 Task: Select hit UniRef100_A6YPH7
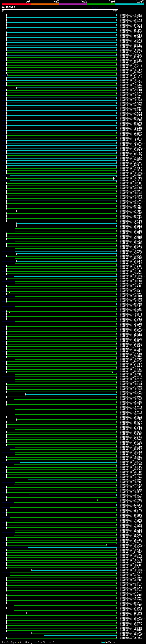131,239
